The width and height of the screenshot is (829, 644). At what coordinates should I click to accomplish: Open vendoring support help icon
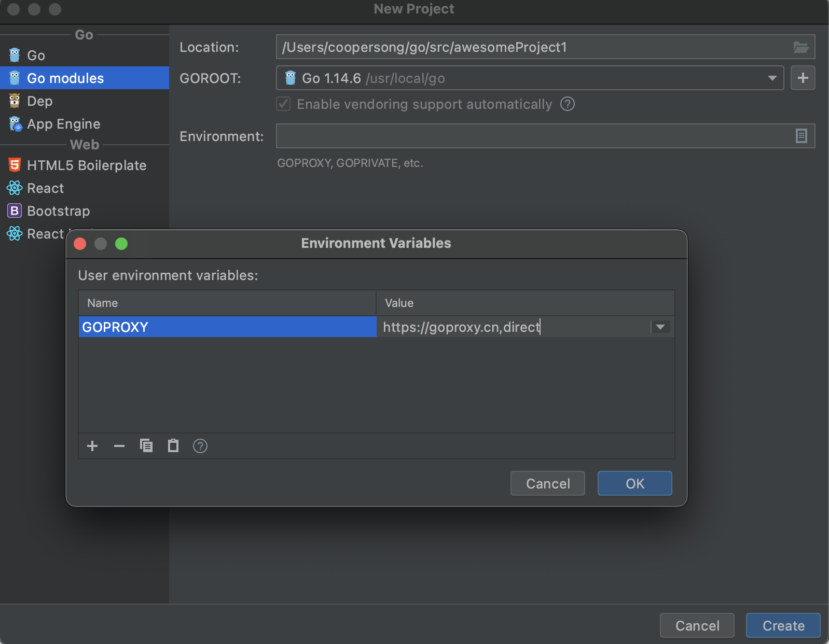568,104
